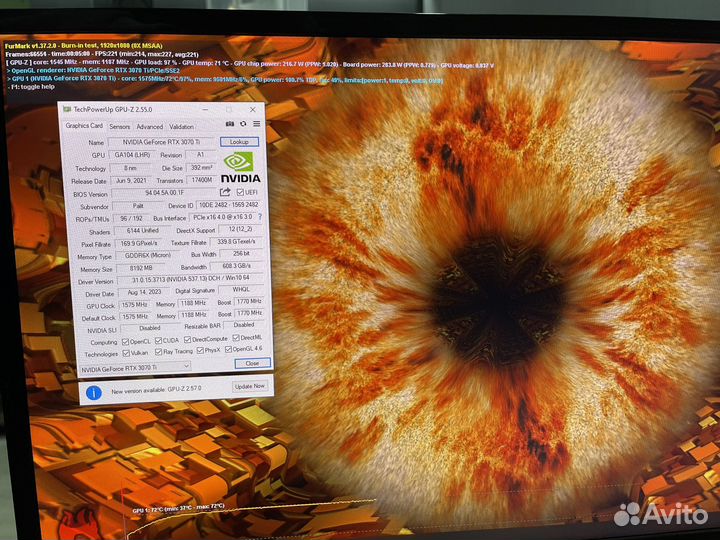Click the FurMark GPU temperature graph label
Viewport: 720px width, 540px height.
point(179,508)
